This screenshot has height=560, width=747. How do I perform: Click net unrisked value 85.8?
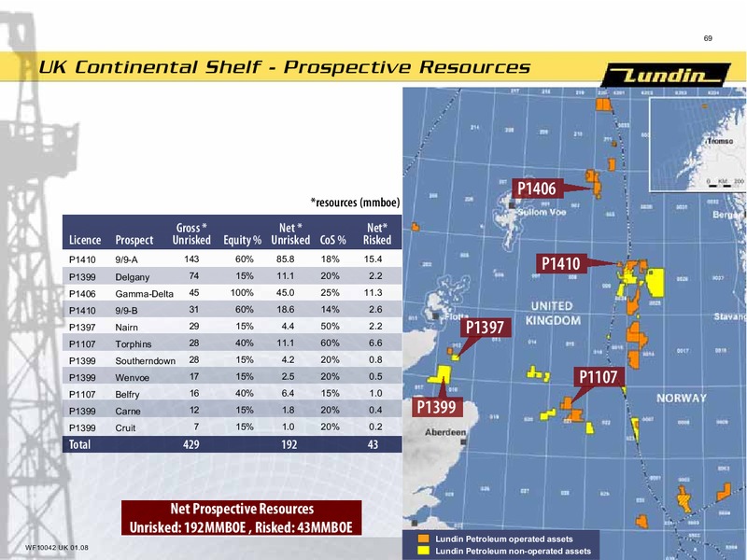click(x=286, y=259)
